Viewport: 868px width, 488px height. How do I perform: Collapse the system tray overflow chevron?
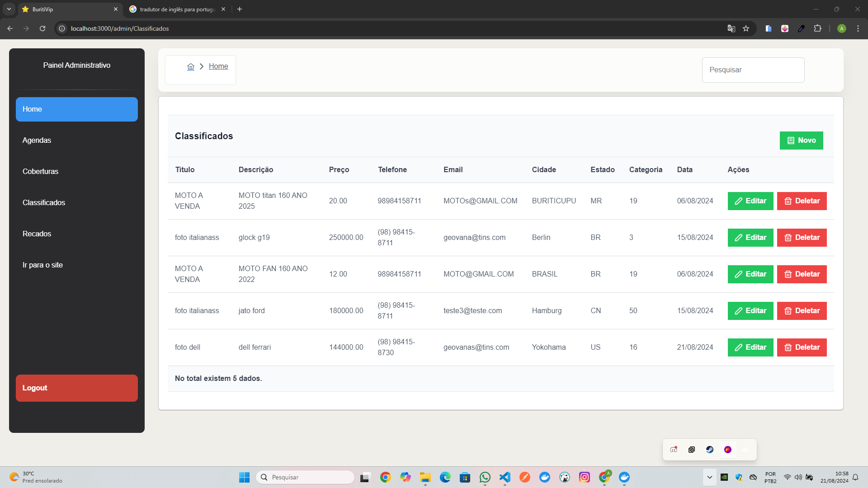[709, 477]
